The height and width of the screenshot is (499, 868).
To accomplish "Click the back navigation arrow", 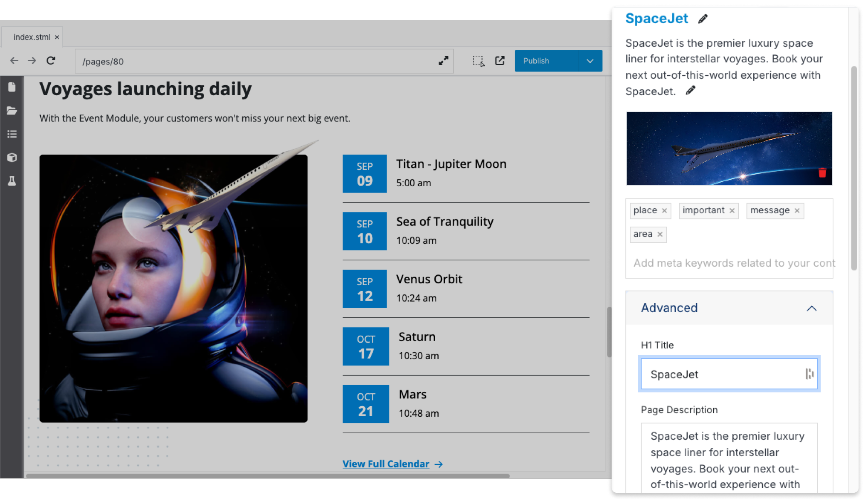I will pyautogui.click(x=14, y=61).
